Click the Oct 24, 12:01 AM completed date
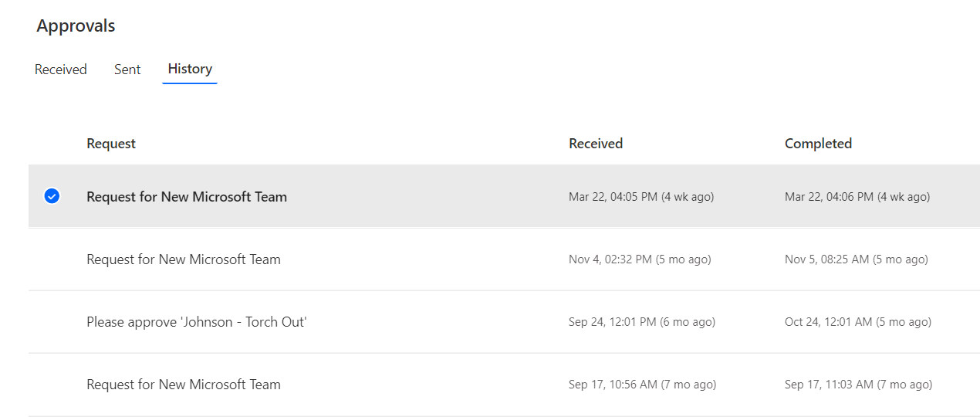 [x=858, y=322]
